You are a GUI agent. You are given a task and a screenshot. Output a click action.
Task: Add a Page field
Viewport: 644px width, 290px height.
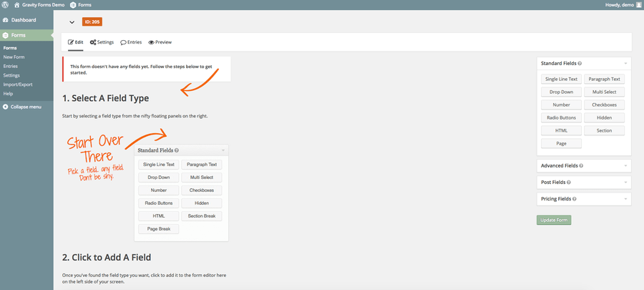[562, 143]
